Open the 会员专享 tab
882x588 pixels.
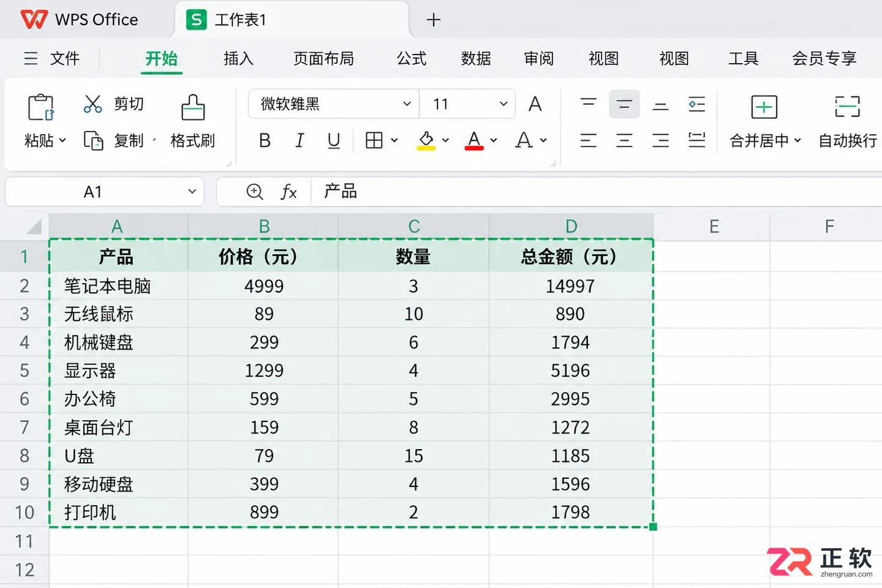824,58
